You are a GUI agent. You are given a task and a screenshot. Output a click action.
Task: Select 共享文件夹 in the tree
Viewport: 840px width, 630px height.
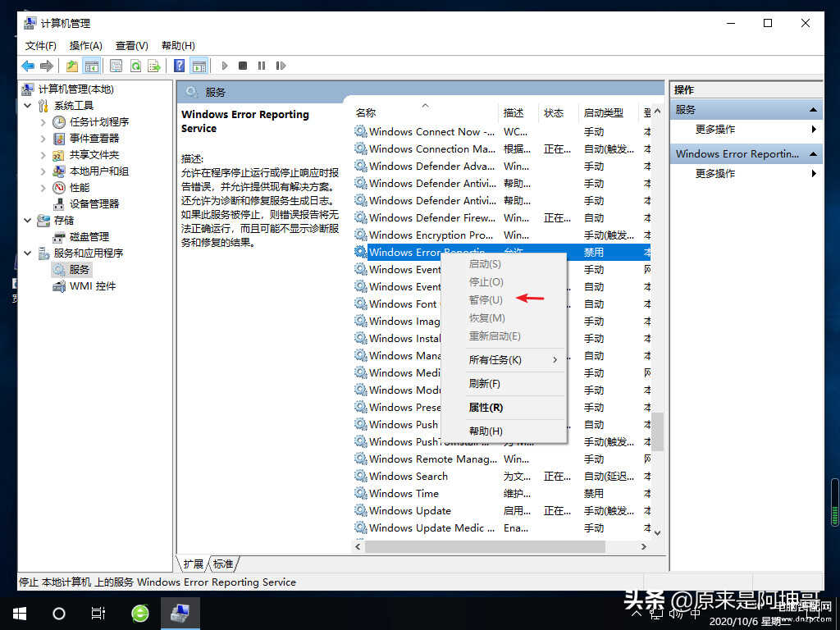[x=94, y=155]
